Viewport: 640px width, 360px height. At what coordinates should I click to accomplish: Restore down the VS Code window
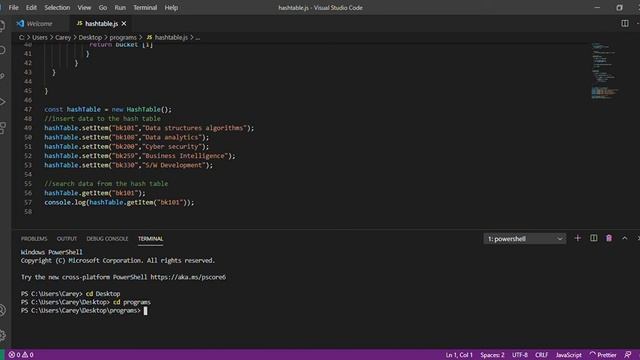point(619,7)
